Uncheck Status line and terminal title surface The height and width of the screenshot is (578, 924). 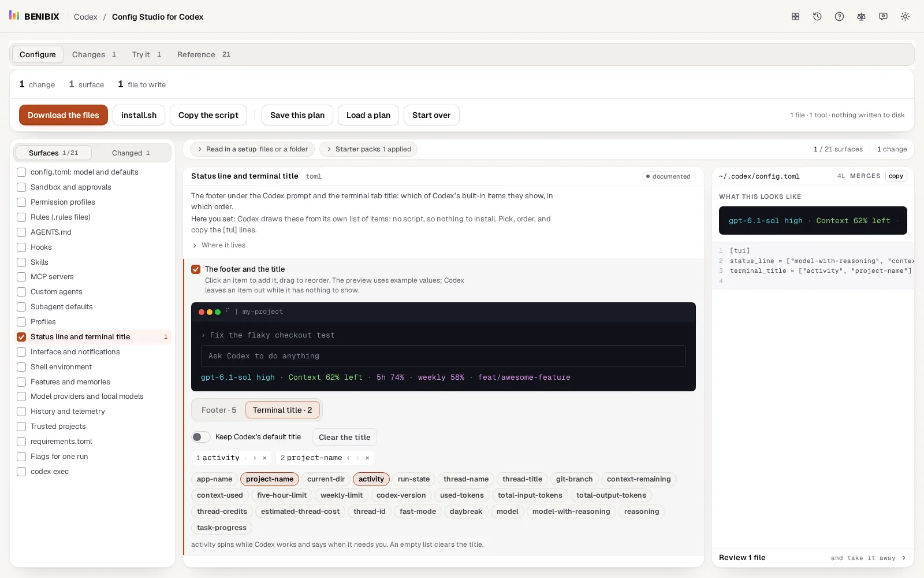click(21, 337)
